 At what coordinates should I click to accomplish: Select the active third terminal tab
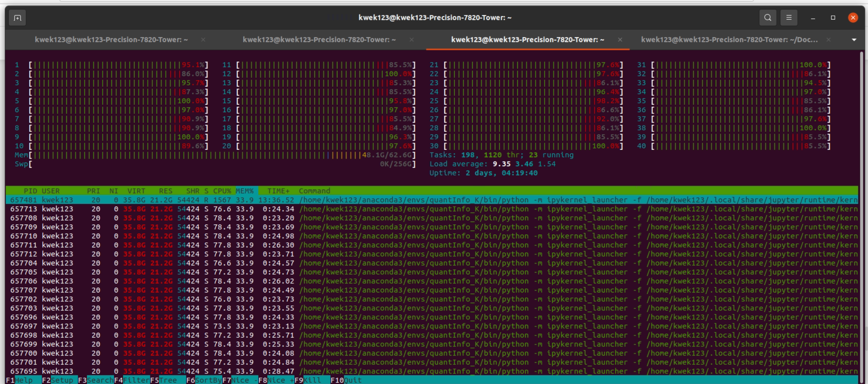coord(527,40)
